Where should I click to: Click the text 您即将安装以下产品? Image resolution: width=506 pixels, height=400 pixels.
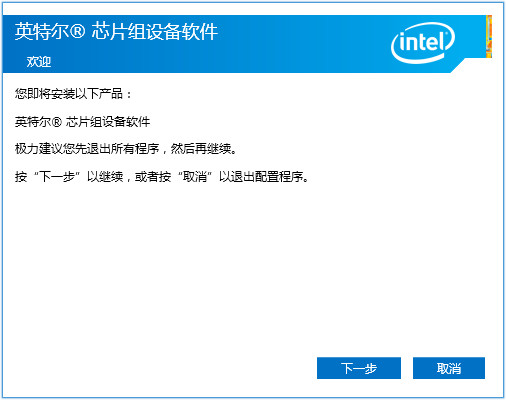(69, 94)
